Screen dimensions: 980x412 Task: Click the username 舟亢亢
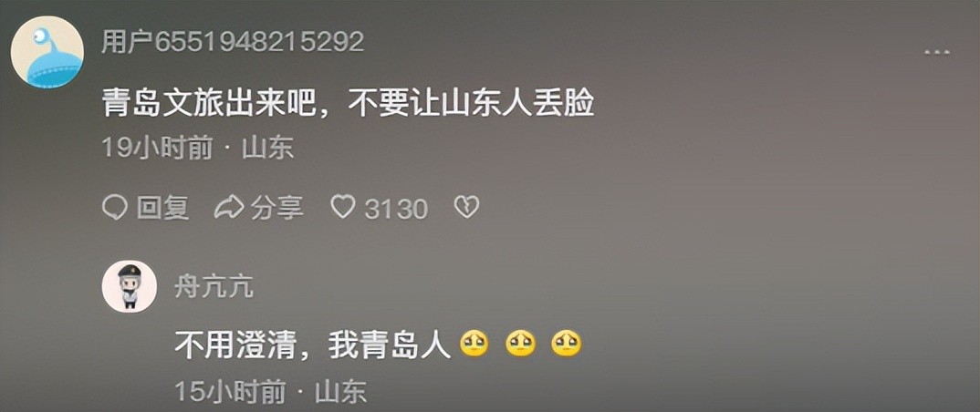tap(214, 288)
